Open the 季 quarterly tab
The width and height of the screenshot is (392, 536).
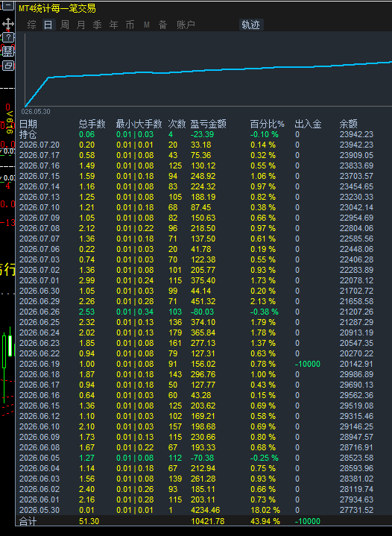click(x=98, y=25)
